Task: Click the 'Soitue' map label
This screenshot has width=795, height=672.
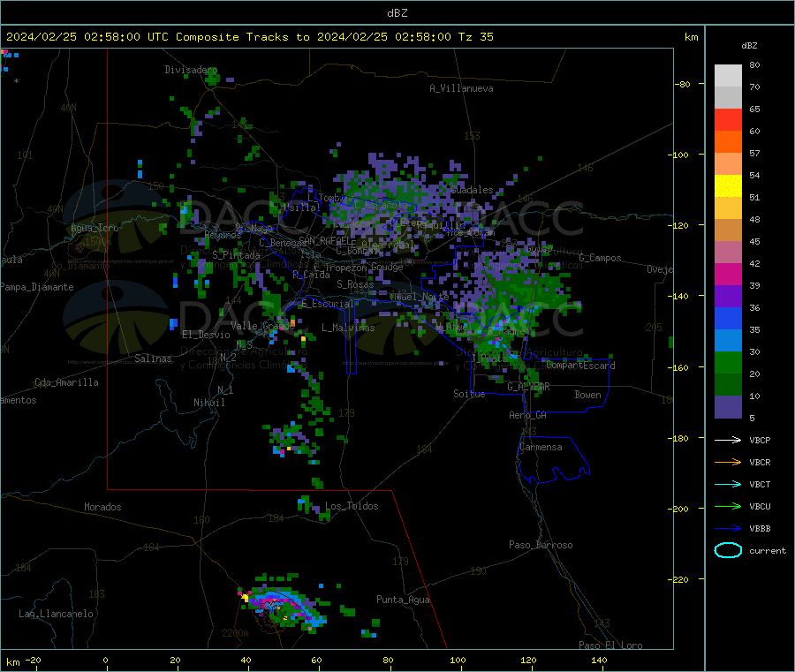Action: point(469,394)
